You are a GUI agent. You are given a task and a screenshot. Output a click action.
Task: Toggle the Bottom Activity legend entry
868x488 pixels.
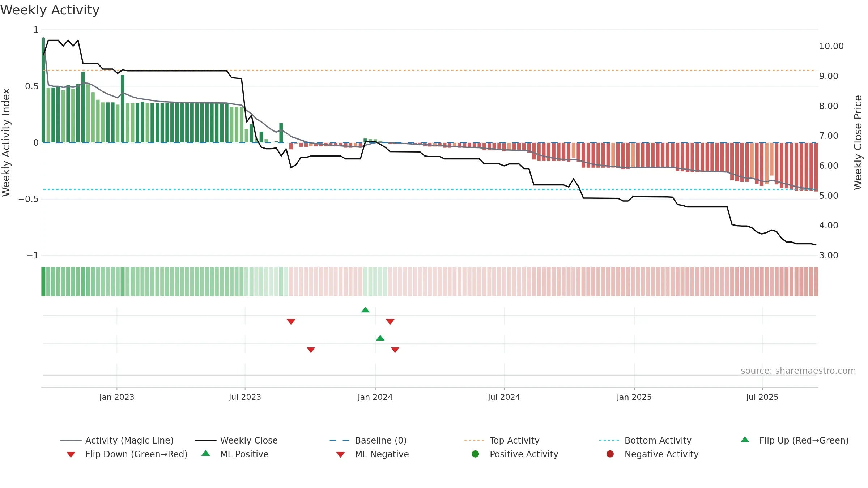(x=645, y=440)
